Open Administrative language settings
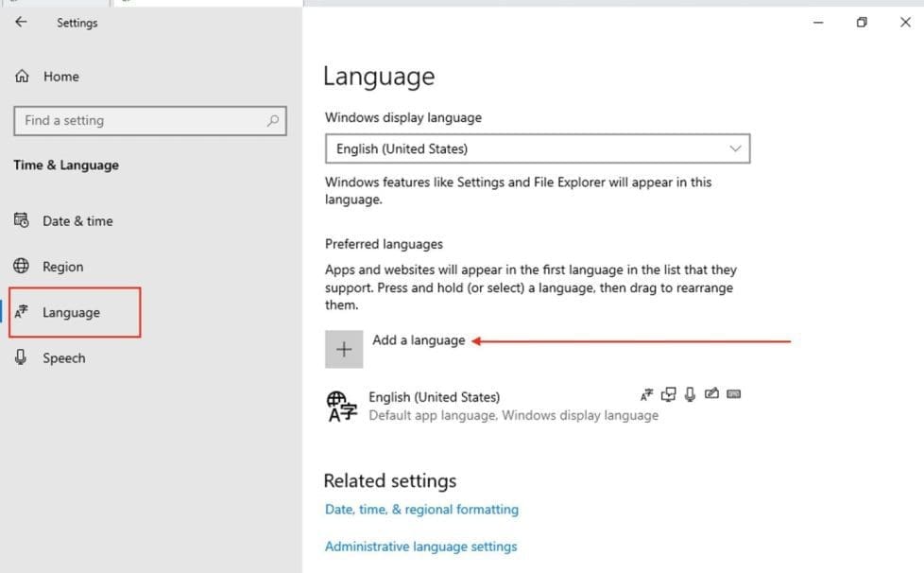This screenshot has width=924, height=573. click(420, 546)
